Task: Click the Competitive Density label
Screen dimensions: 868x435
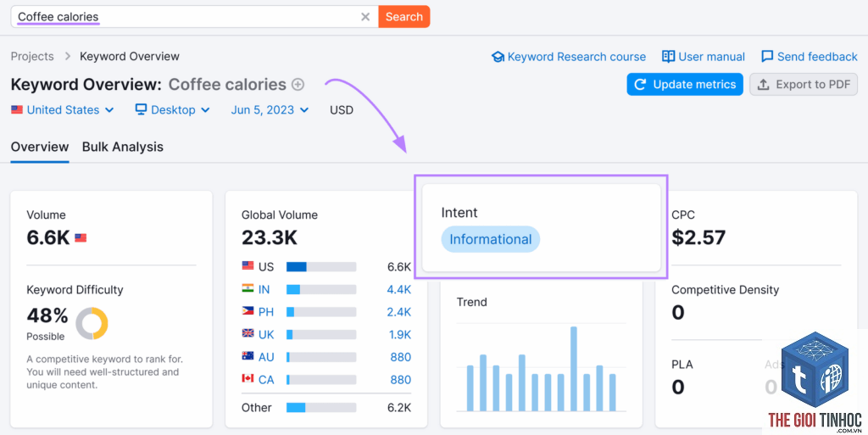Action: (726, 290)
